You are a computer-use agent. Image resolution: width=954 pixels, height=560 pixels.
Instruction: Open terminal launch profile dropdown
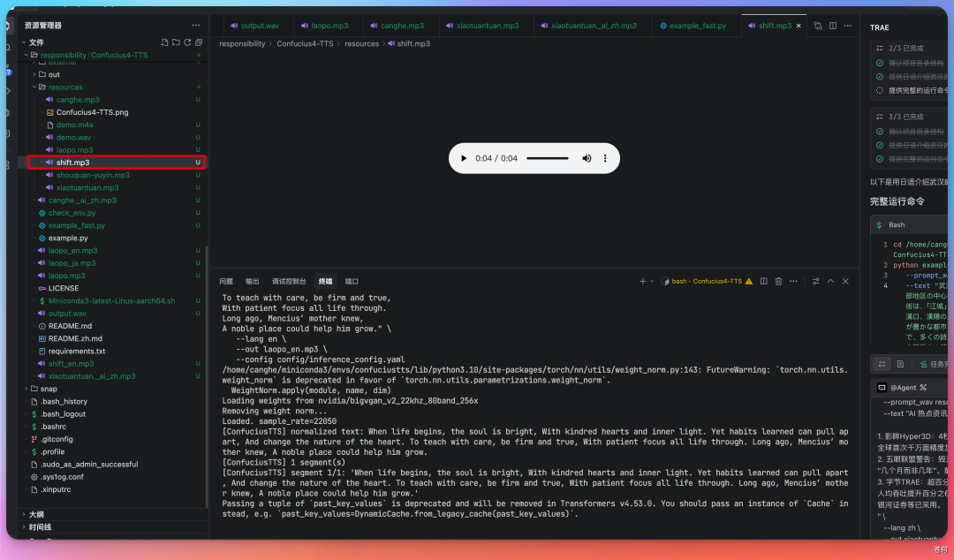(x=652, y=281)
